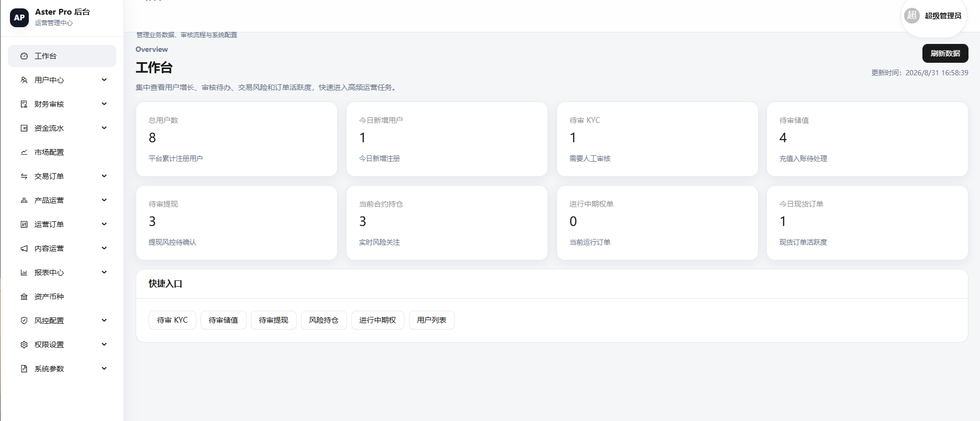Expand the 资金流水 submenu chevron
The image size is (980, 421).
(x=104, y=128)
